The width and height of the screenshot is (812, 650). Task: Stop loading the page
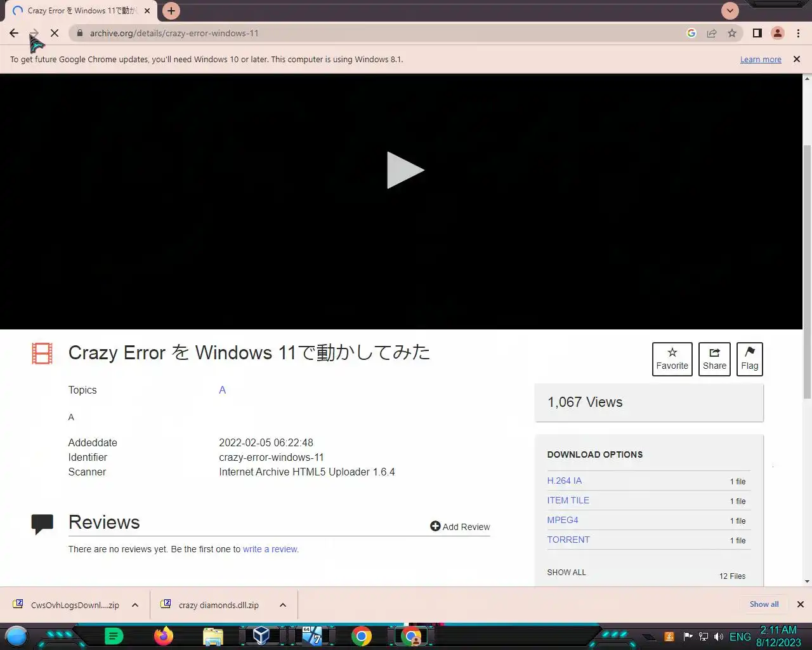[55, 33]
